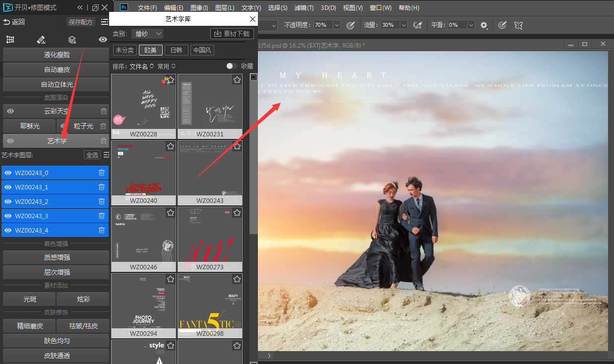Toggle visibility of 云彩天空 effect
This screenshot has width=614, height=364.
point(10,111)
